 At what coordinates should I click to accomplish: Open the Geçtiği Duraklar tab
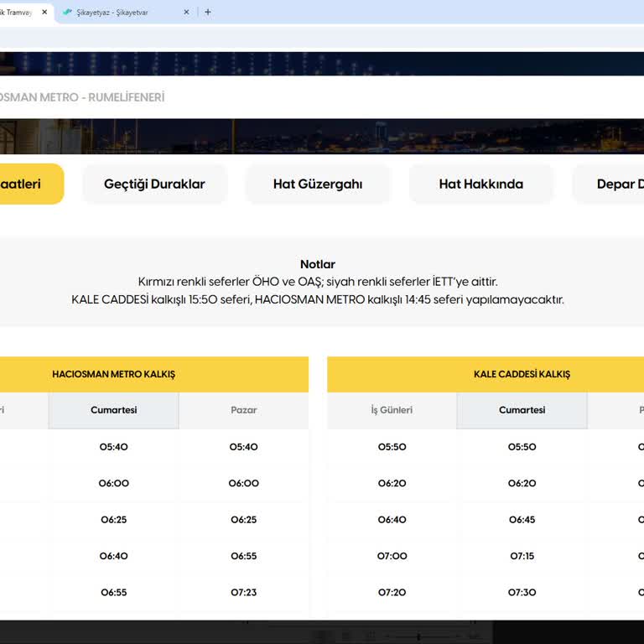pyautogui.click(x=154, y=184)
